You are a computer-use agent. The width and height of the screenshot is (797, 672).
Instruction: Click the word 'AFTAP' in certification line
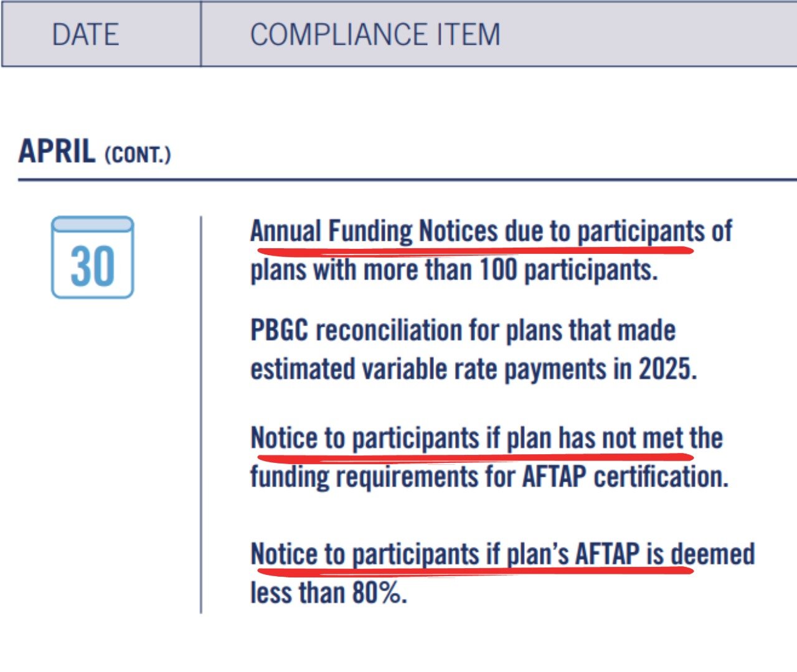click(554, 477)
